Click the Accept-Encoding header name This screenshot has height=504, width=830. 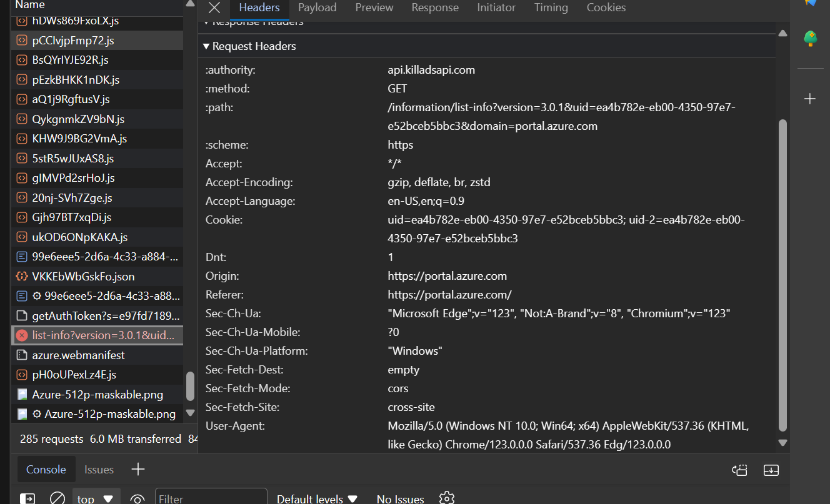[x=249, y=182]
